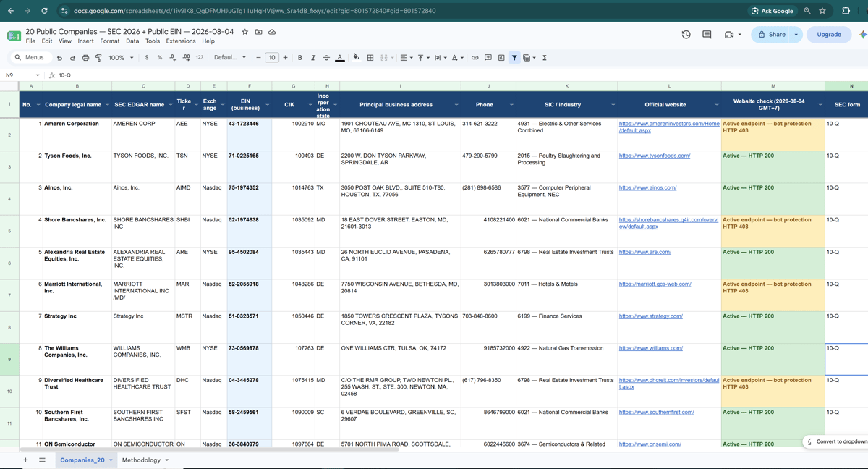The image size is (868, 469).
Task: Open the Gemini sparkle icon
Action: tap(862, 35)
